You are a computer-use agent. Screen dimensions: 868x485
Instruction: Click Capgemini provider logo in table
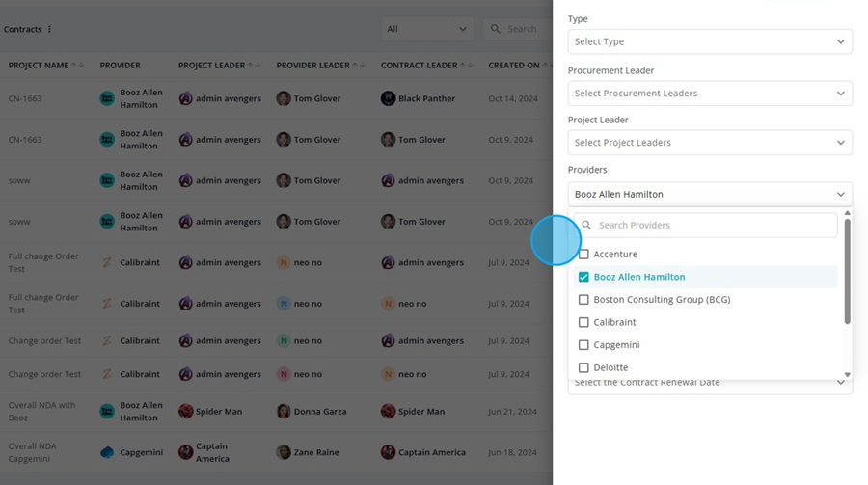point(107,452)
